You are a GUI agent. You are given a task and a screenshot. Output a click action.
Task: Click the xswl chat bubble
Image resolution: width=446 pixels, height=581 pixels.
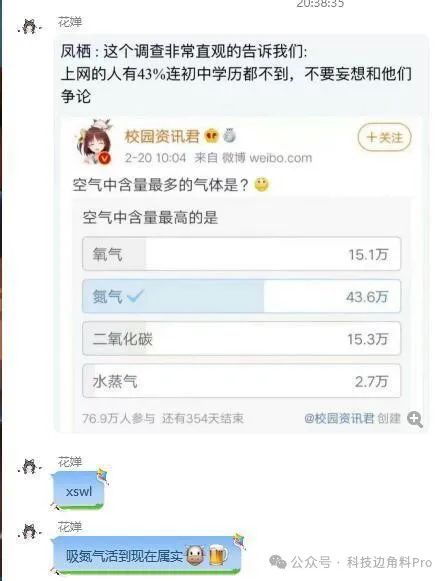[79, 491]
